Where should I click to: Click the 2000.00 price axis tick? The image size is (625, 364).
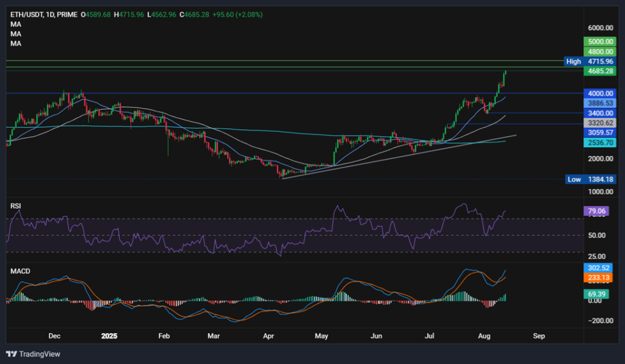tap(601, 159)
